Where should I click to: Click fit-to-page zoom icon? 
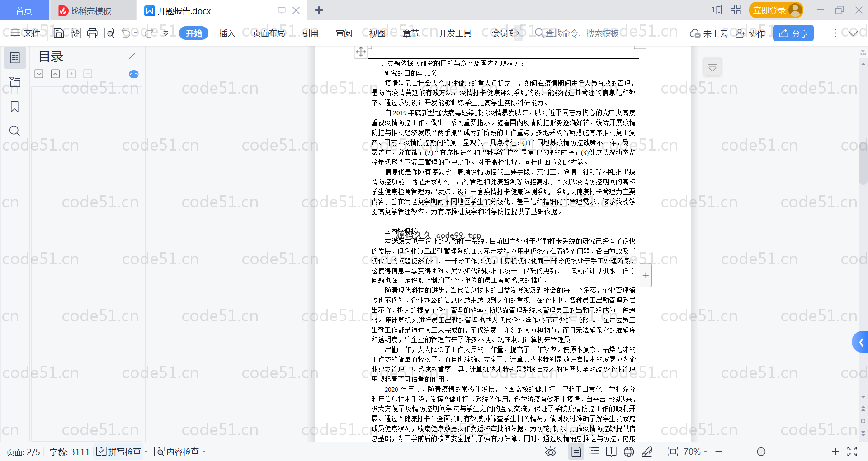[673, 452]
